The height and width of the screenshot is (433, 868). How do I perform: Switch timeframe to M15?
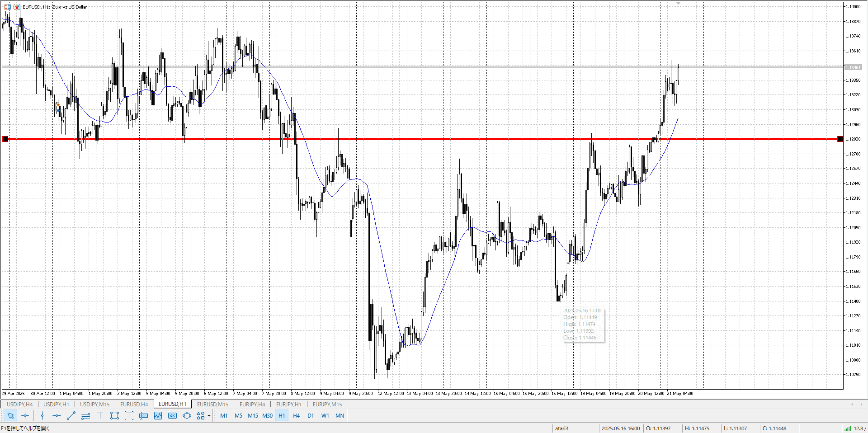tap(253, 416)
